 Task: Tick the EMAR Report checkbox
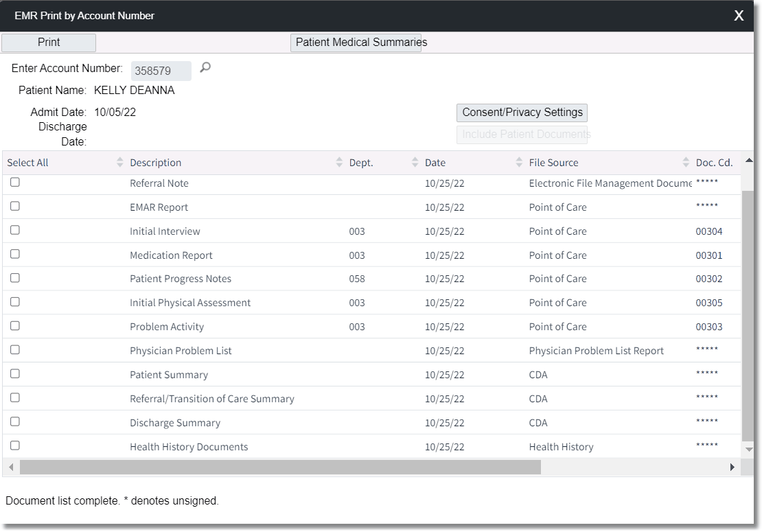(15, 206)
